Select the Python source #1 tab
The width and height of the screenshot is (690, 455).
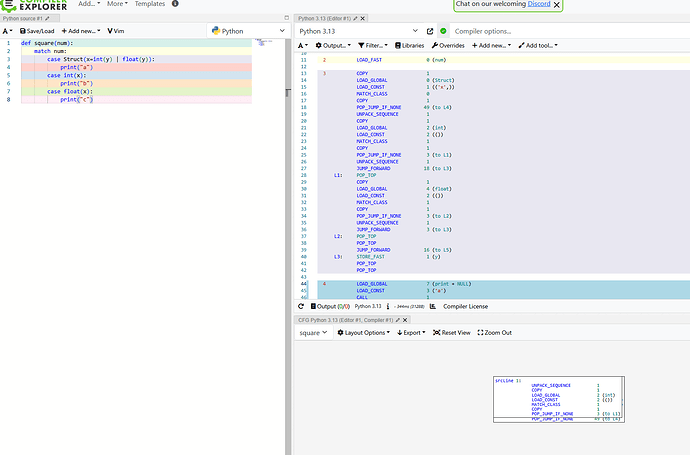click(x=22, y=18)
